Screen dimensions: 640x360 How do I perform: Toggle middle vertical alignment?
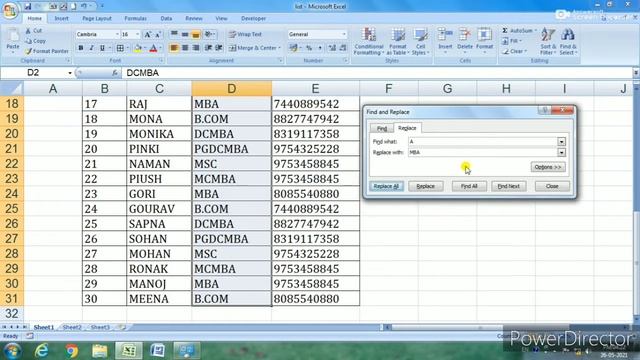[x=185, y=35]
